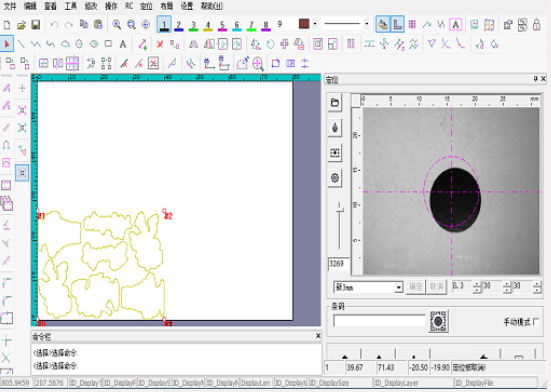Select the text tool A icon
This screenshot has width=551, height=392.
[123, 44]
